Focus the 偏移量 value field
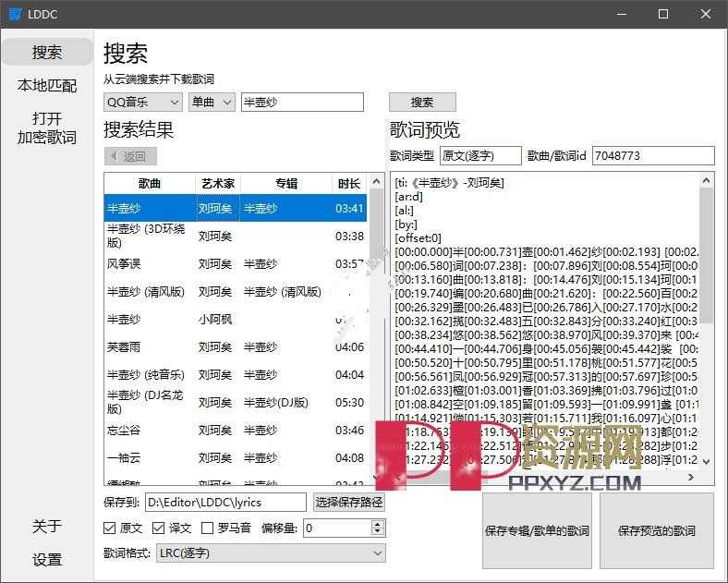Viewport: 728px width, 583px height. click(337, 528)
